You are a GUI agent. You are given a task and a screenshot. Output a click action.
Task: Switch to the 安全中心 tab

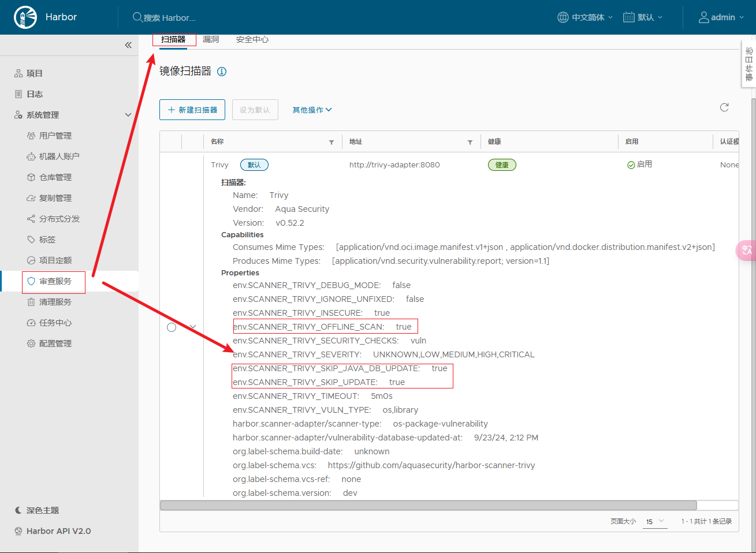click(x=252, y=39)
